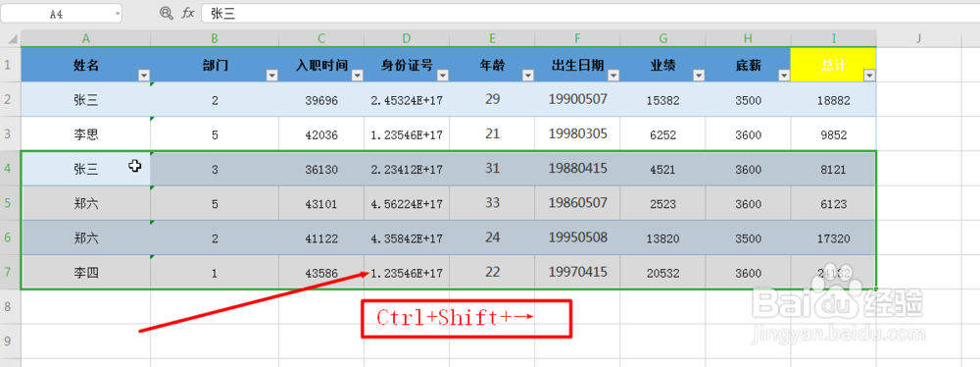The image size is (980, 367).
Task: Select column F header
Action: 577,39
